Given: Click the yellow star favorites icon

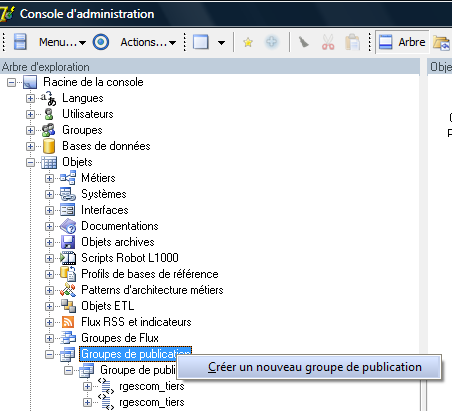Looking at the screenshot, I should click(248, 42).
